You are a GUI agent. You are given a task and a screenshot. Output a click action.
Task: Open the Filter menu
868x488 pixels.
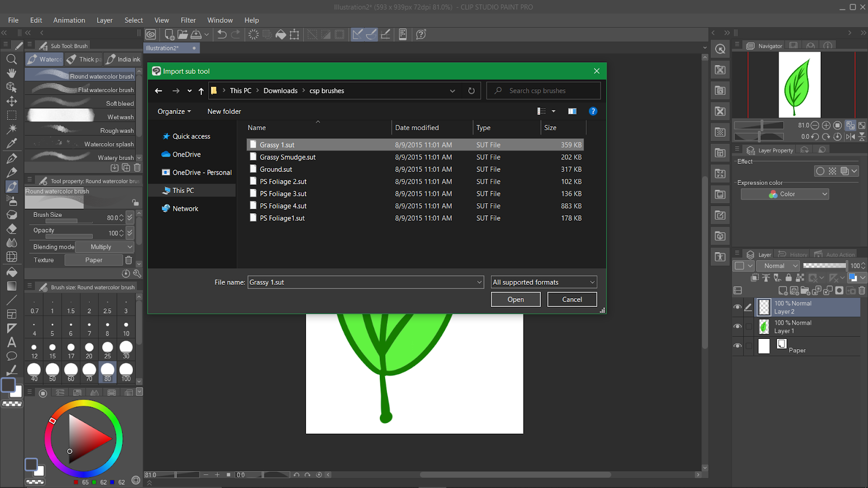point(188,20)
